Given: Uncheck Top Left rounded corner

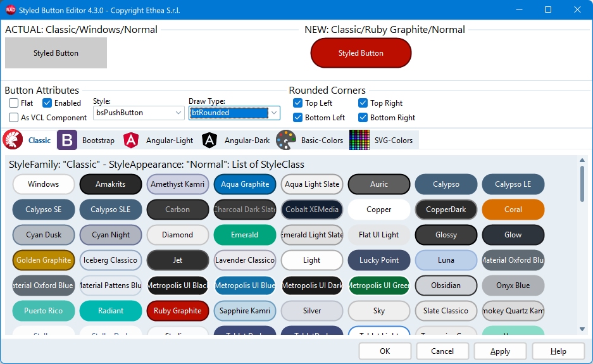Looking at the screenshot, I should [x=297, y=103].
